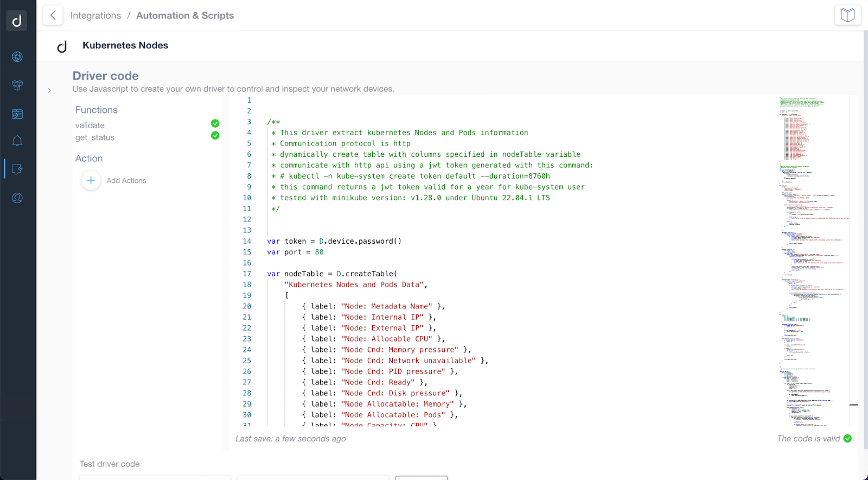Image resolution: width=868 pixels, height=480 pixels.
Task: Select the validate function
Action: pyautogui.click(x=90, y=125)
